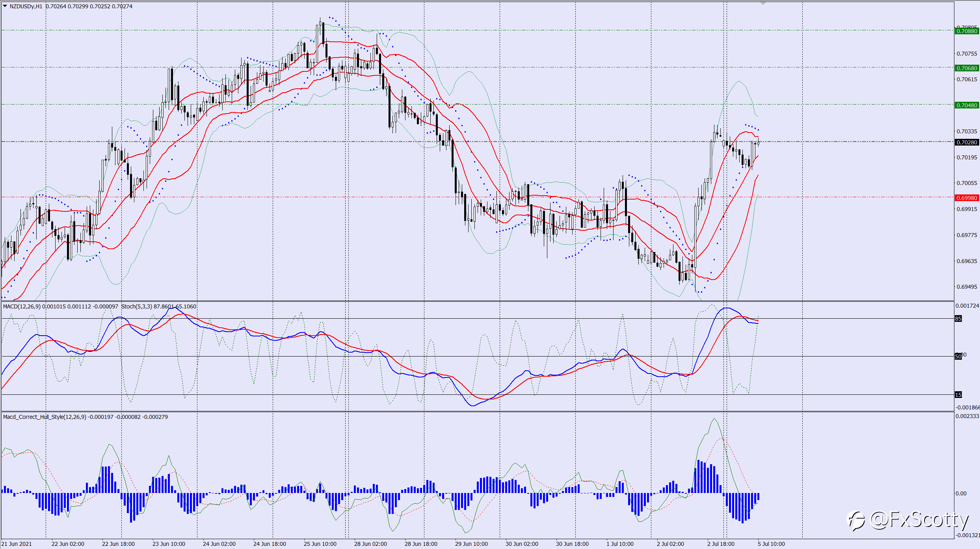Click the red 0.69980 price level label
Screen dimensions: 980x549
(967, 198)
